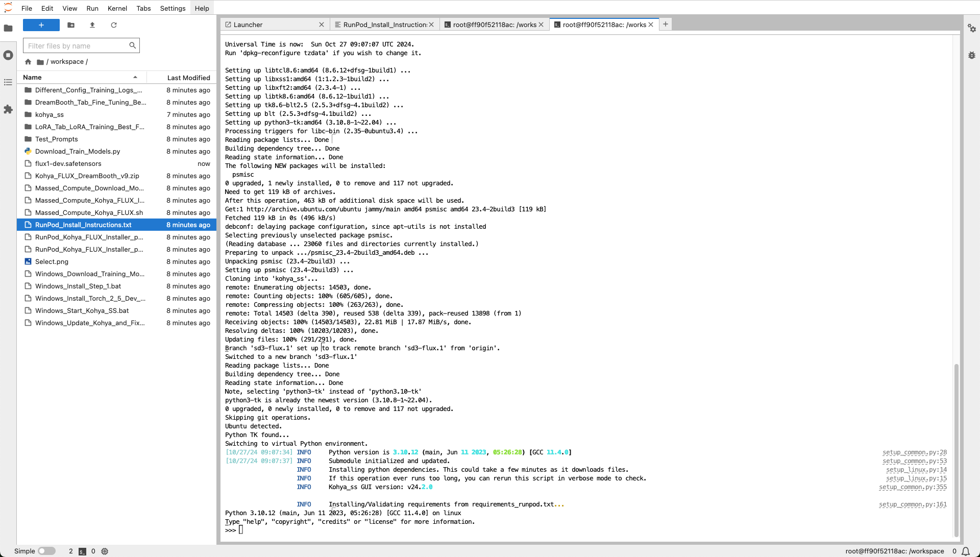
Task: Open the Property Inspector gears icon
Action: (972, 28)
